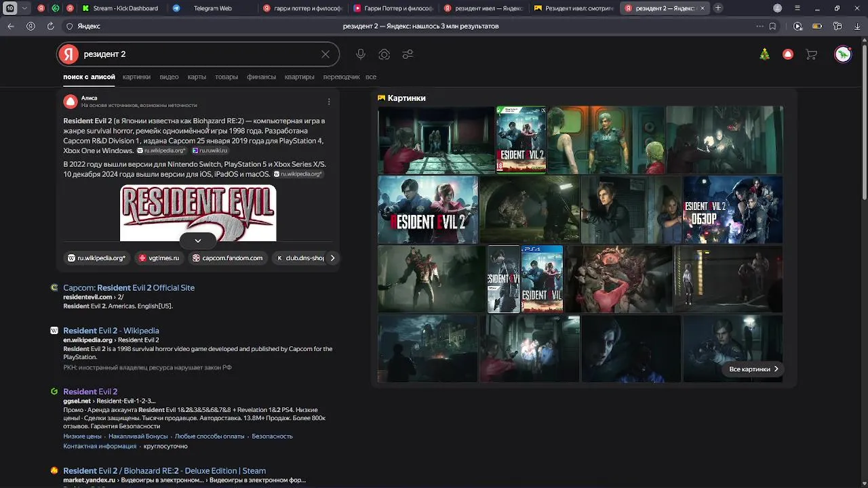Click the battery saver icon in toolbar
This screenshot has width=868, height=488.
[x=817, y=26]
